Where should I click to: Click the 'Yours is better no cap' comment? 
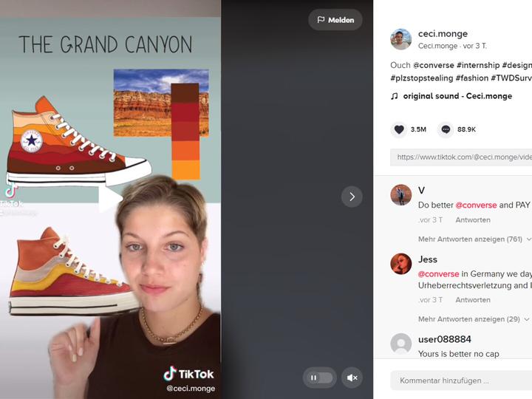point(458,354)
